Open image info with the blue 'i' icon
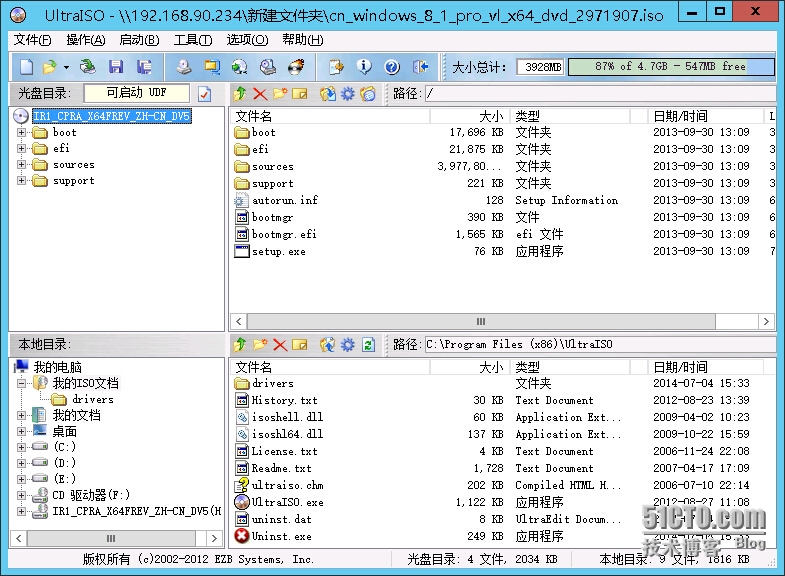This screenshot has width=785, height=576. pyautogui.click(x=364, y=67)
